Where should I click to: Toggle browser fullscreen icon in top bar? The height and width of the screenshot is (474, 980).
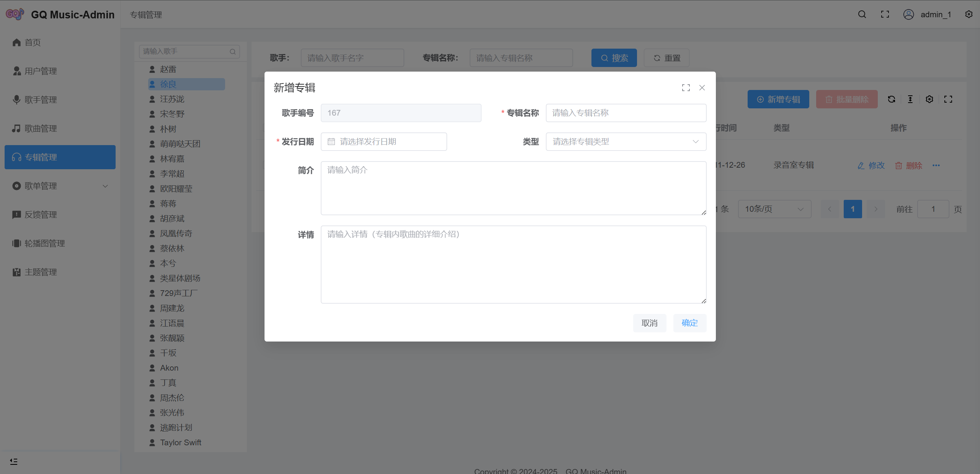(x=885, y=15)
